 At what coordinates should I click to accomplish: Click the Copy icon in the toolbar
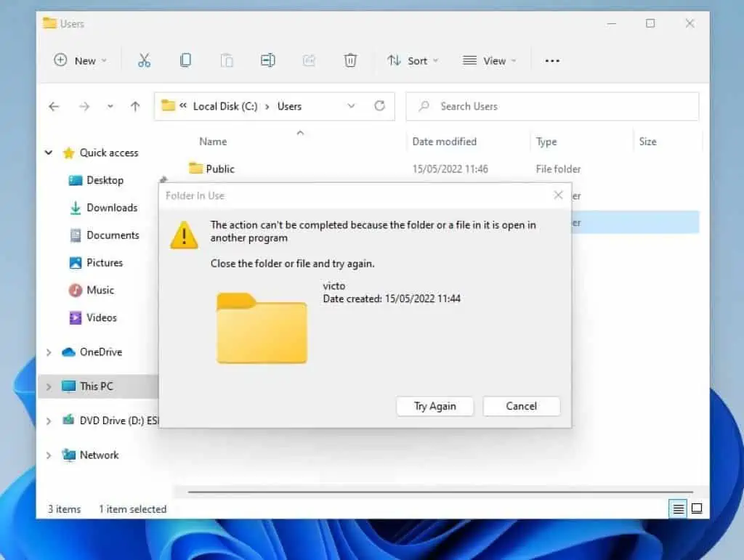click(x=185, y=60)
